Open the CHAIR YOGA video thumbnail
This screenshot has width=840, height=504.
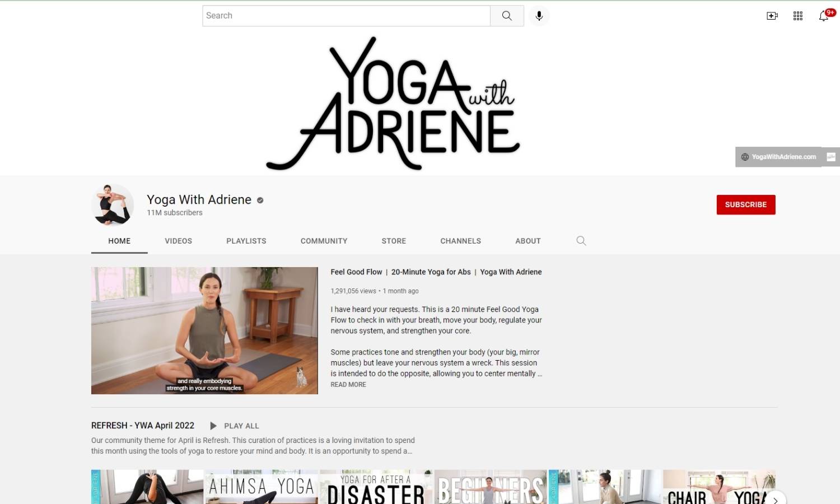719,487
